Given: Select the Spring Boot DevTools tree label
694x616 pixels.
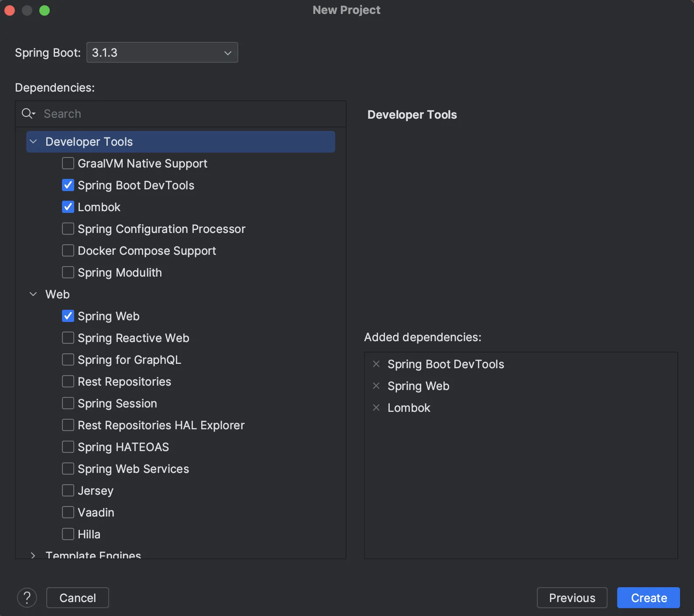Looking at the screenshot, I should click(136, 185).
